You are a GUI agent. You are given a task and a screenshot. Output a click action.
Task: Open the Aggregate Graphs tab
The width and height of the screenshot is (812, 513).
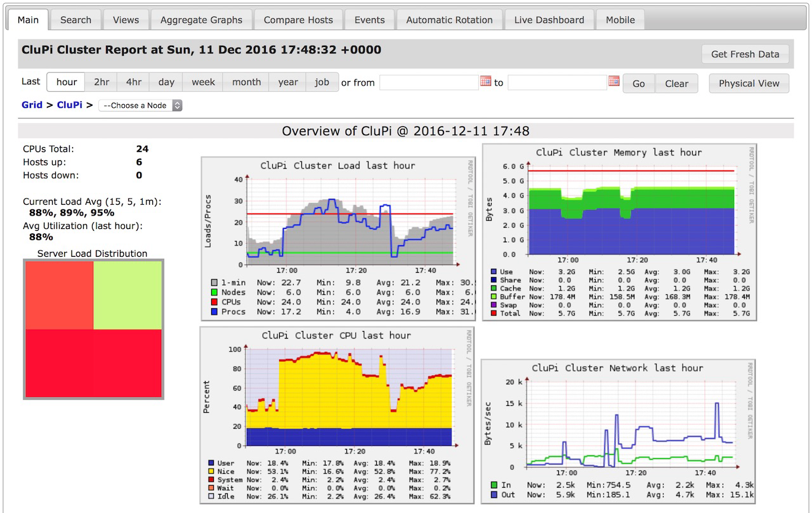click(201, 20)
